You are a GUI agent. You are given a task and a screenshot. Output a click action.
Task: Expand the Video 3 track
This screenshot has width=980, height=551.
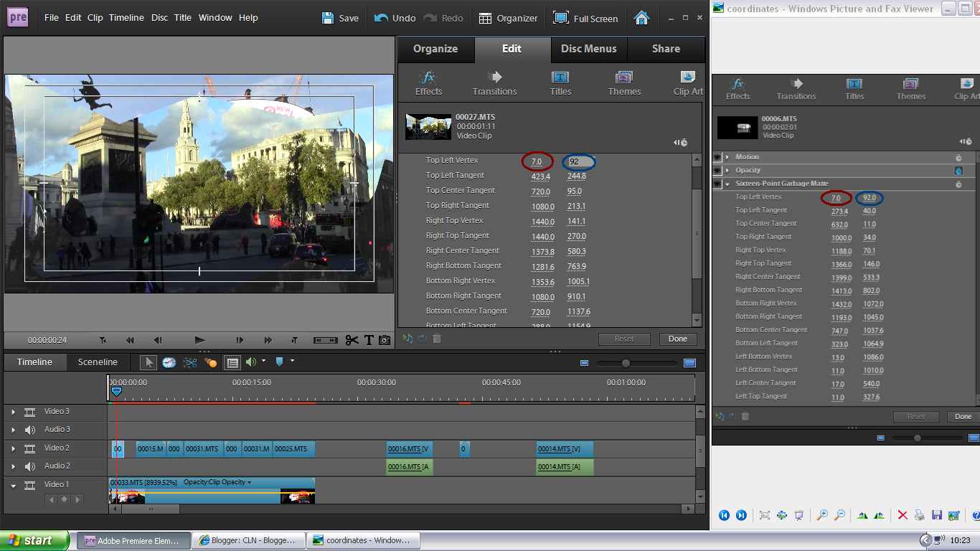[x=13, y=412]
